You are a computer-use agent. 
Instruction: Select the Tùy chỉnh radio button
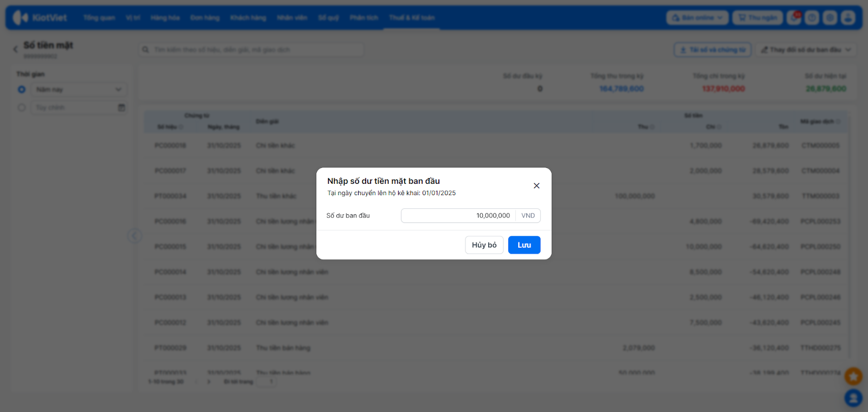[22, 107]
